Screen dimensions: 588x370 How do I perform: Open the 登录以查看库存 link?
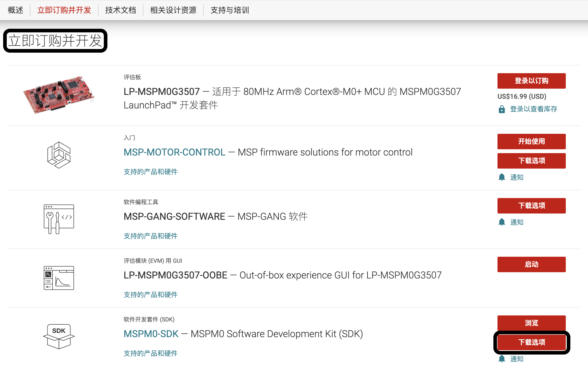pyautogui.click(x=533, y=109)
